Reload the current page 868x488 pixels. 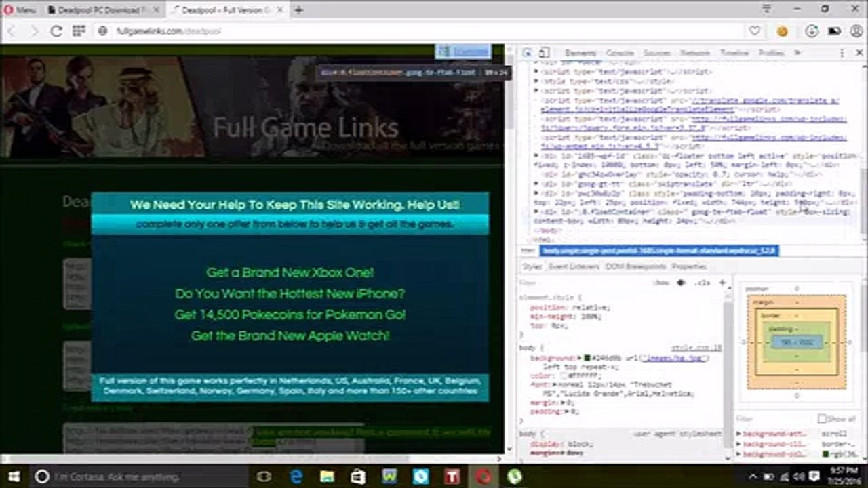(x=56, y=31)
